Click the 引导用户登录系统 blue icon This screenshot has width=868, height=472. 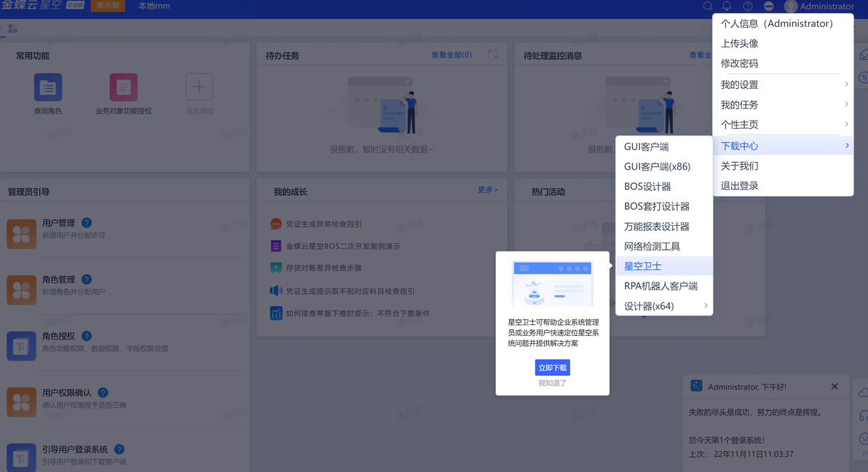(x=22, y=458)
